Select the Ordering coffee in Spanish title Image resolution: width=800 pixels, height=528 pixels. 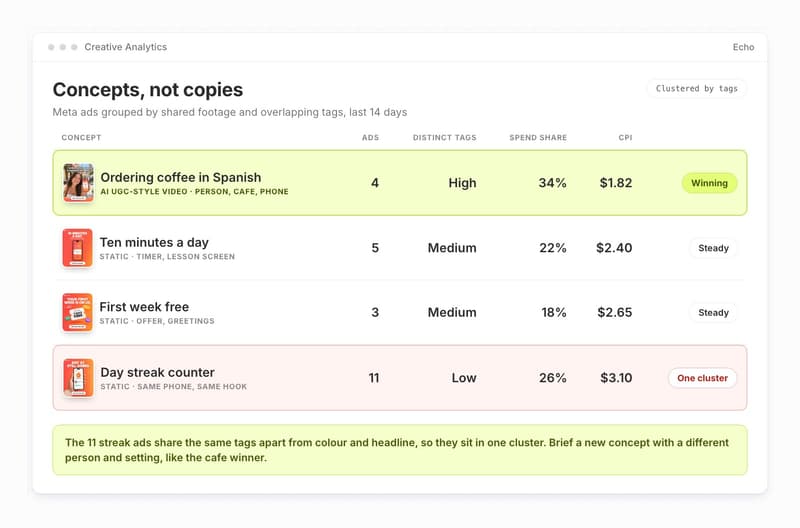[x=181, y=178]
